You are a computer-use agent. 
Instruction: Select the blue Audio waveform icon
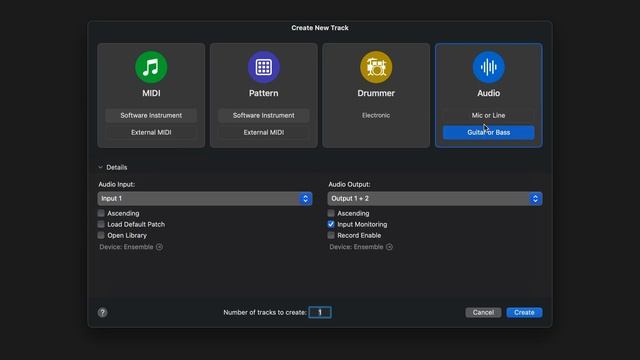click(x=489, y=67)
